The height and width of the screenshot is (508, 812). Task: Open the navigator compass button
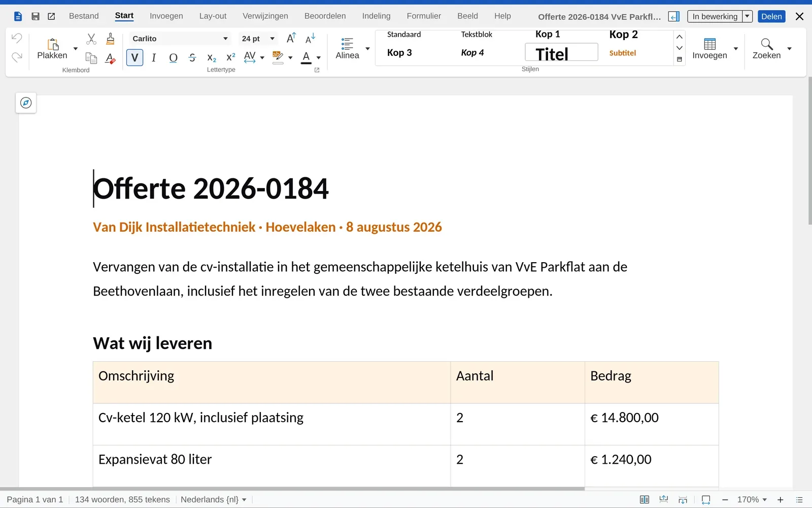26,103
